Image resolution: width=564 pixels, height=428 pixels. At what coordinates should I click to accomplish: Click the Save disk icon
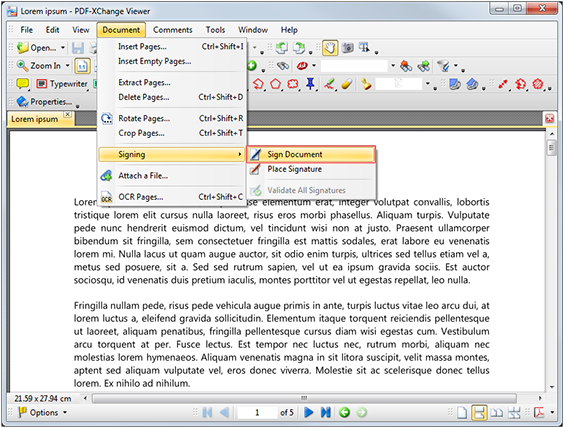pos(78,47)
